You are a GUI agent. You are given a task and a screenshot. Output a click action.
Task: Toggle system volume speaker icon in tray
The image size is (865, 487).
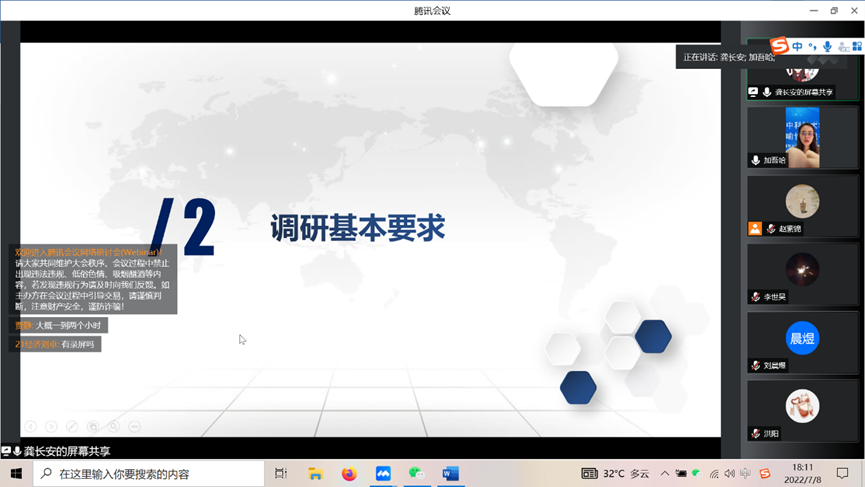(729, 474)
